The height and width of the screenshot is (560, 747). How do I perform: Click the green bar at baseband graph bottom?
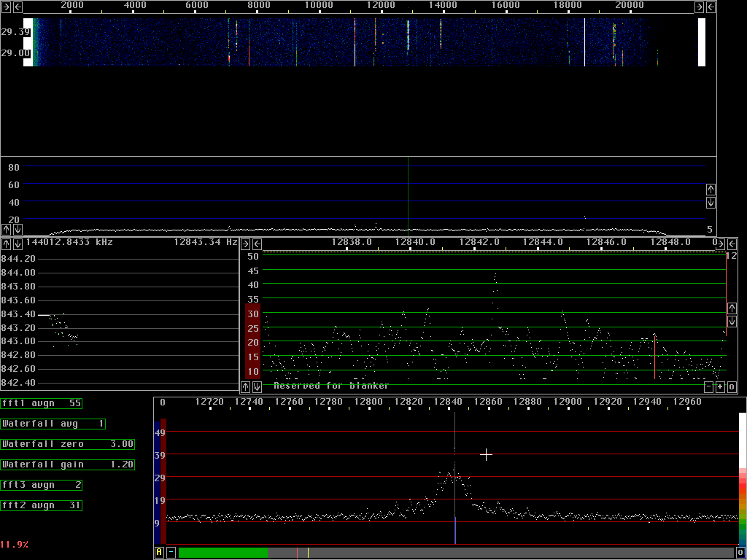click(x=223, y=553)
